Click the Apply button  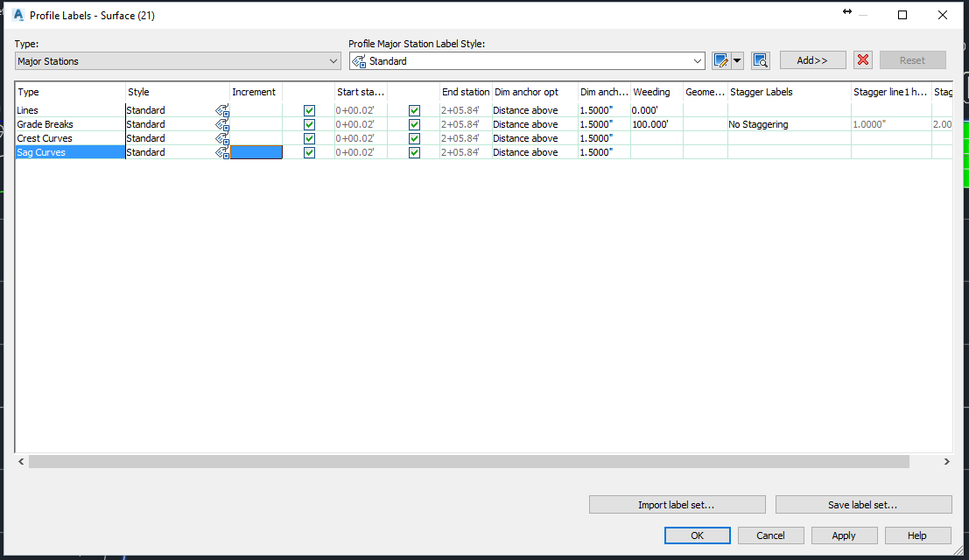[844, 535]
